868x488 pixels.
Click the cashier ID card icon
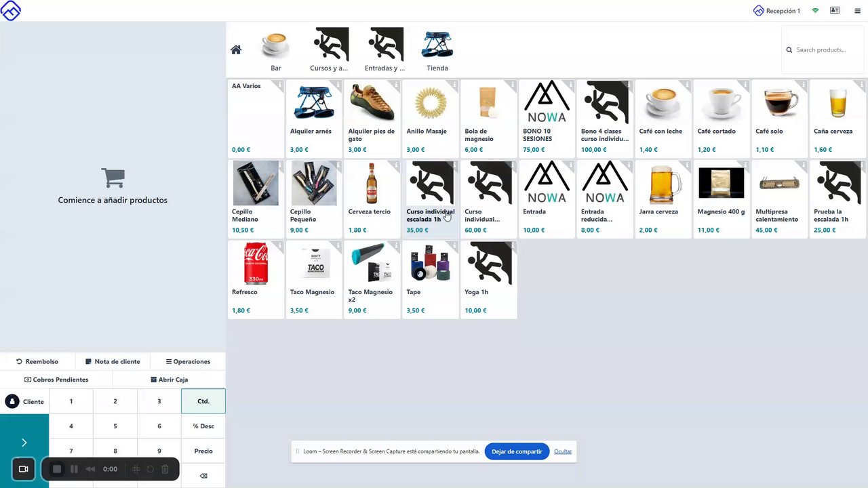coord(835,11)
